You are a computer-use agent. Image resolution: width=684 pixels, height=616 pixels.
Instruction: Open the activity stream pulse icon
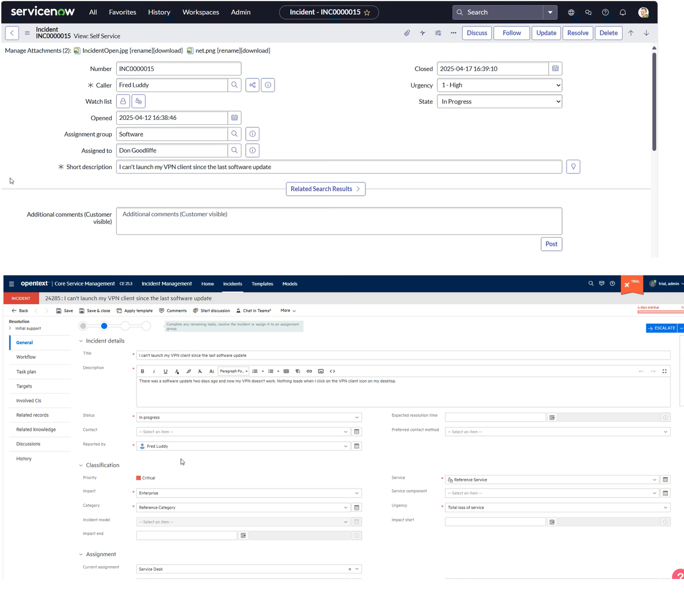tap(423, 33)
